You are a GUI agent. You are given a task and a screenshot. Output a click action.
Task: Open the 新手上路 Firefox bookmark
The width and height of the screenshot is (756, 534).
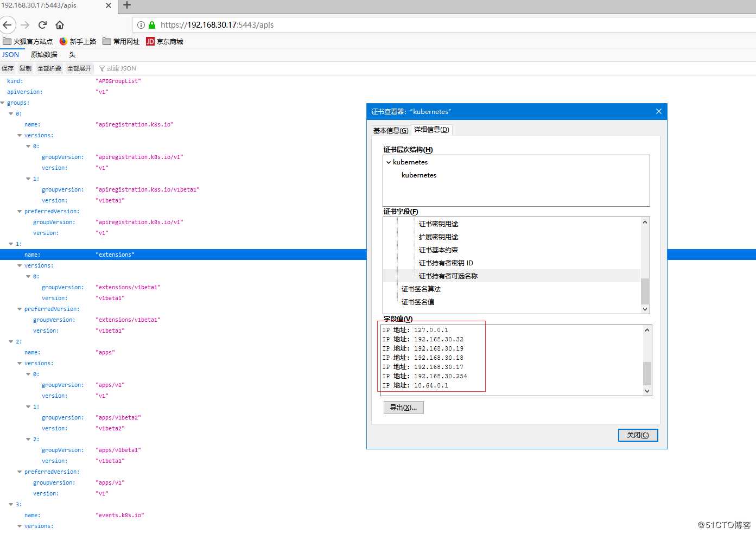(x=78, y=41)
